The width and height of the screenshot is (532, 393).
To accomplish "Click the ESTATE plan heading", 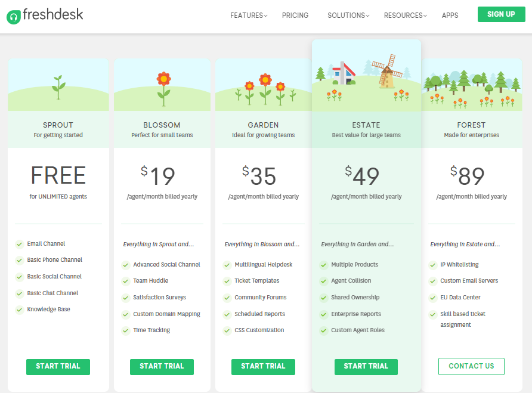I will [x=366, y=125].
